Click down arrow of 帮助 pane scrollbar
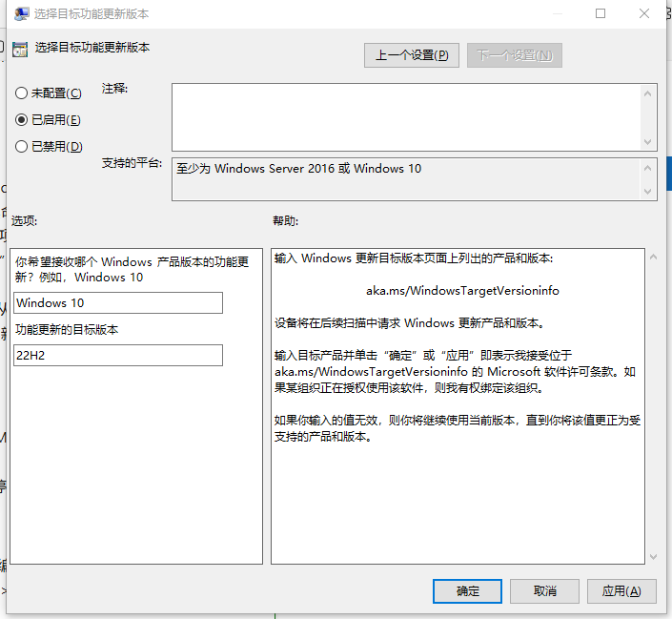This screenshot has width=672, height=619. pyautogui.click(x=653, y=557)
